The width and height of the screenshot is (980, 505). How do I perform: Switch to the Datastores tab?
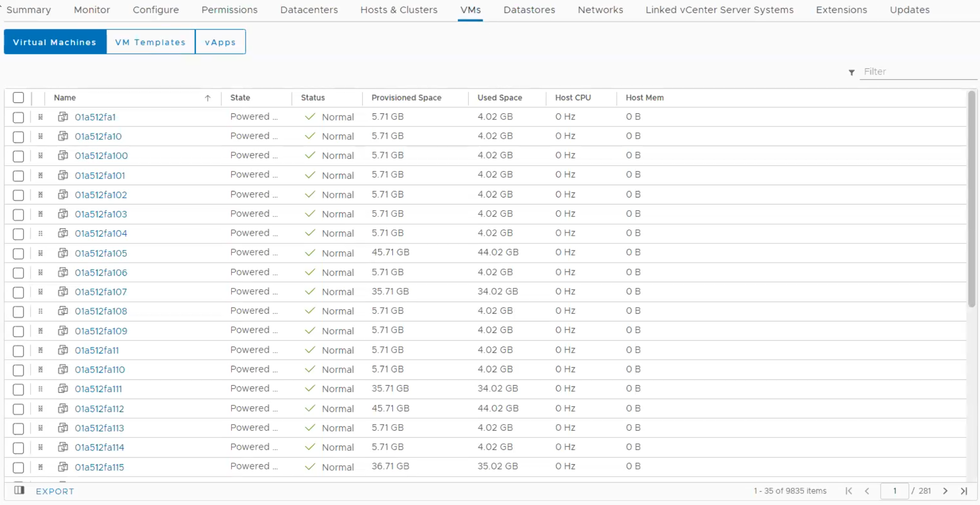(x=529, y=10)
